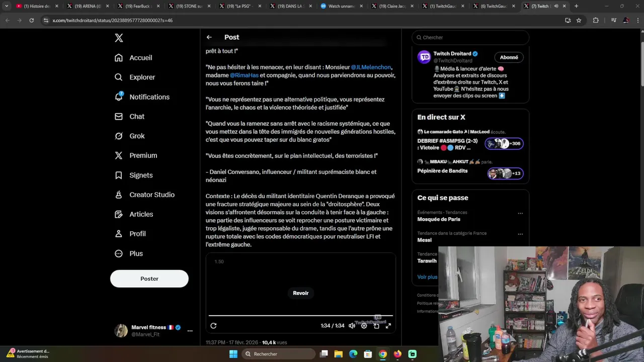Screen dimensions: 644x362
Task: Click Revoir to rewatch the video
Action: click(x=301, y=293)
